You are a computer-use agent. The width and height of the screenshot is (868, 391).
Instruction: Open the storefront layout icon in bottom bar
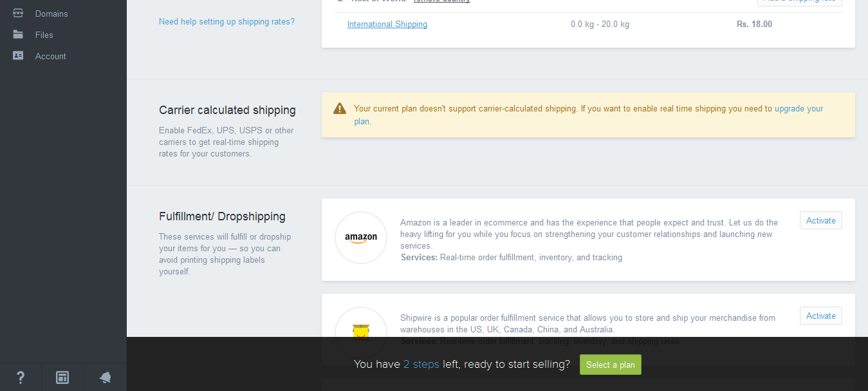click(62, 377)
